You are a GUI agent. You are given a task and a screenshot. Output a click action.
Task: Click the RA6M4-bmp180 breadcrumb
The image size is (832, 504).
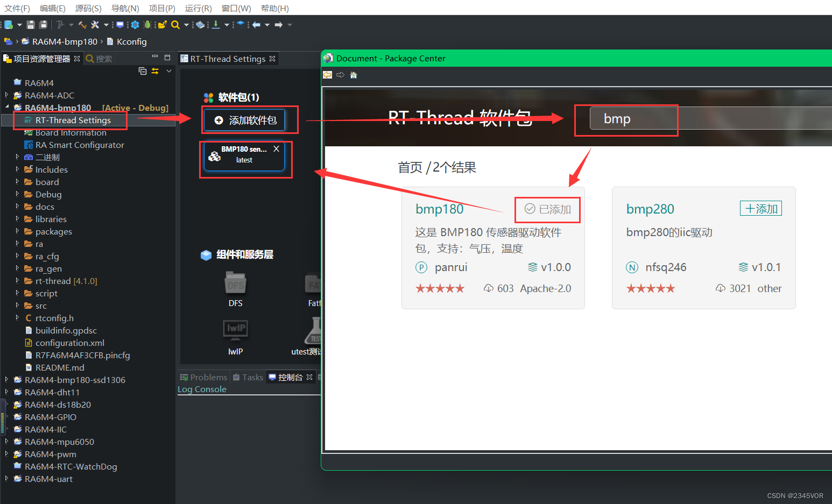click(x=65, y=41)
